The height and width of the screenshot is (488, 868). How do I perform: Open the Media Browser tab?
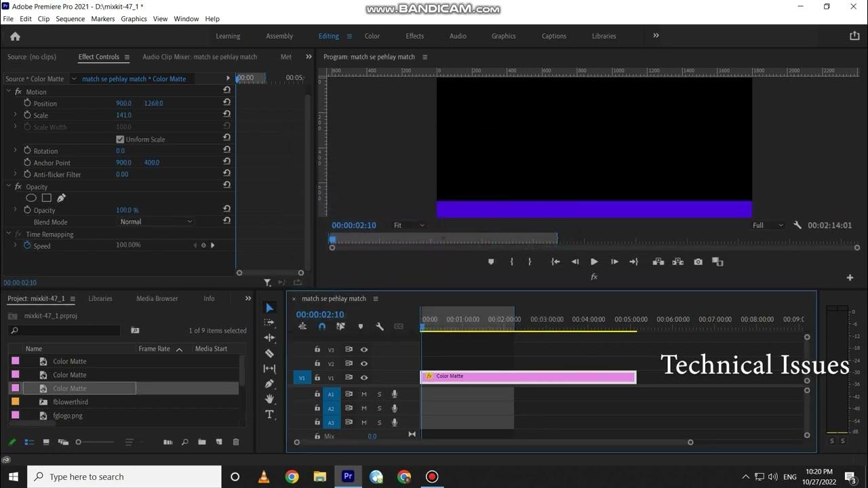click(157, 298)
